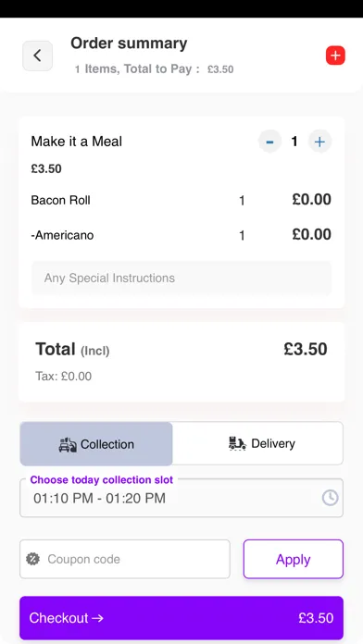Select the Bacon Roll line item

[x=181, y=200]
